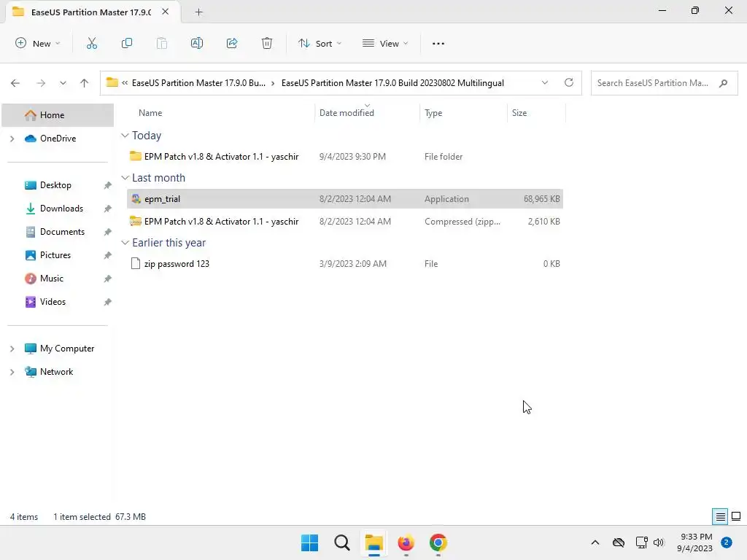Open recent locations dropdown arrow
The image size is (747, 560).
point(63,83)
